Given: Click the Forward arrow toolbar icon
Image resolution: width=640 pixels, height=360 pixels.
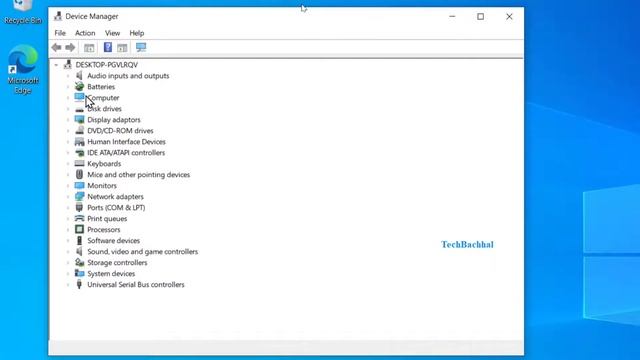Looking at the screenshot, I should (70, 47).
